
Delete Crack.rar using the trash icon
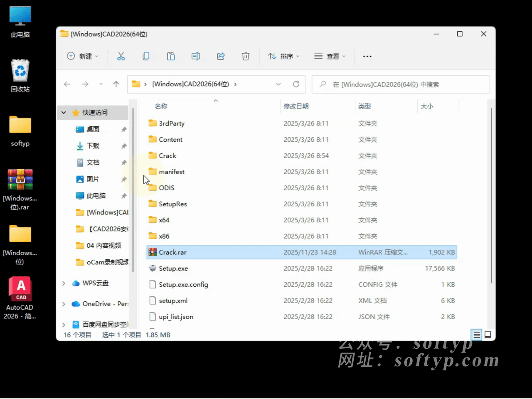click(246, 56)
